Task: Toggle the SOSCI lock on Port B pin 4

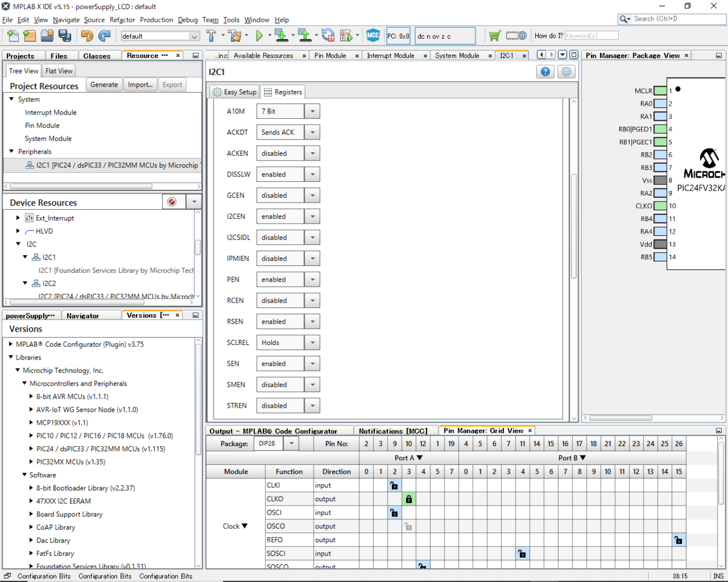Action: coord(522,553)
